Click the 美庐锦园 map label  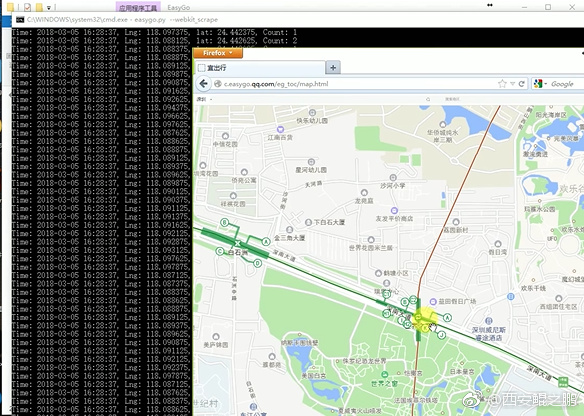coord(216,345)
